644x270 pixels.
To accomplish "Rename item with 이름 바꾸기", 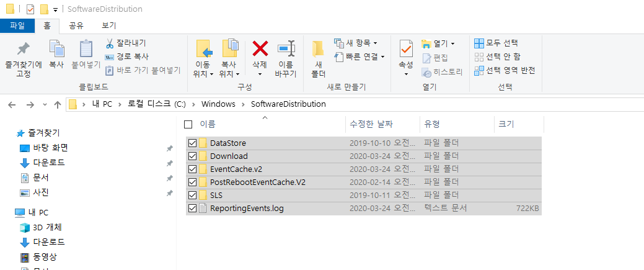I will tap(286, 58).
